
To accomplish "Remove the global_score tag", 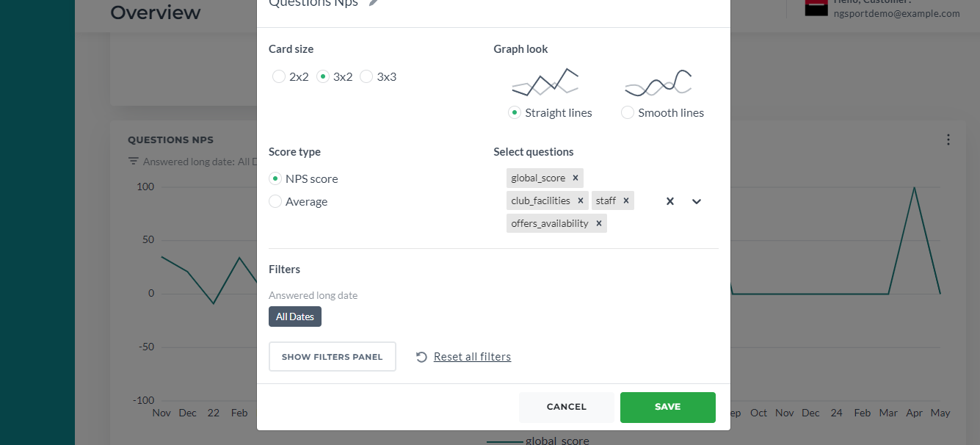I will click(x=576, y=178).
